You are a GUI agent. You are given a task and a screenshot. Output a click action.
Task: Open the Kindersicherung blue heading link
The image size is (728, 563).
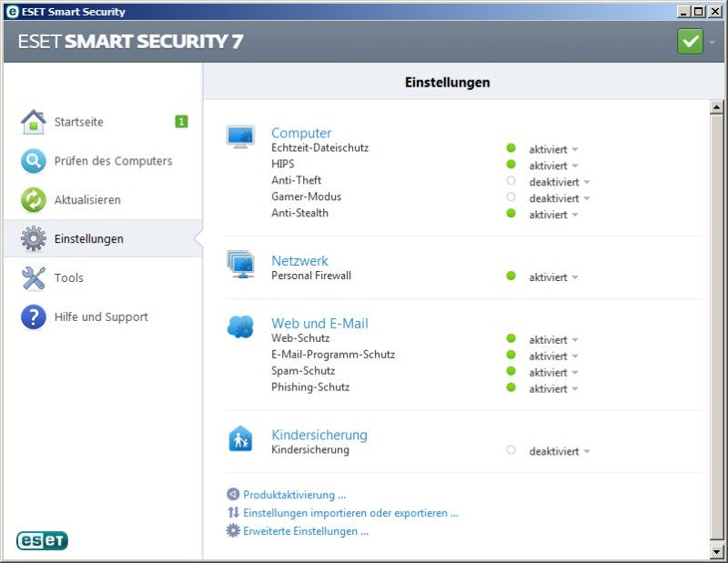pyautogui.click(x=319, y=435)
